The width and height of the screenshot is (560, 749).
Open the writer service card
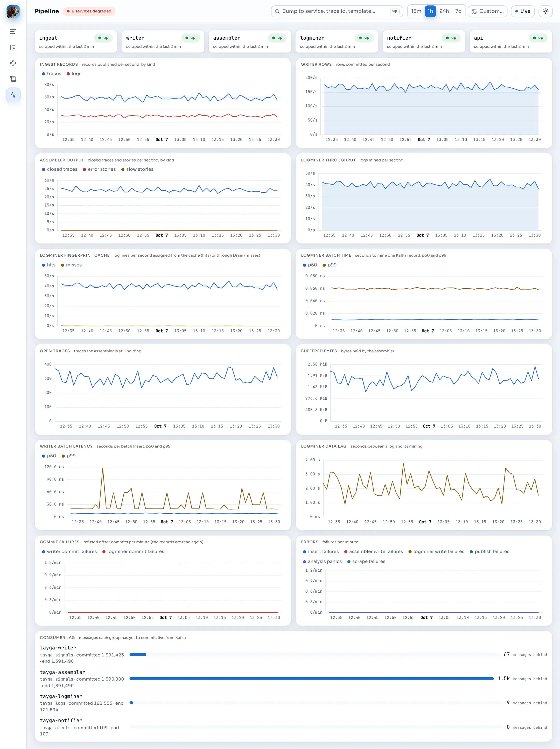coord(163,42)
